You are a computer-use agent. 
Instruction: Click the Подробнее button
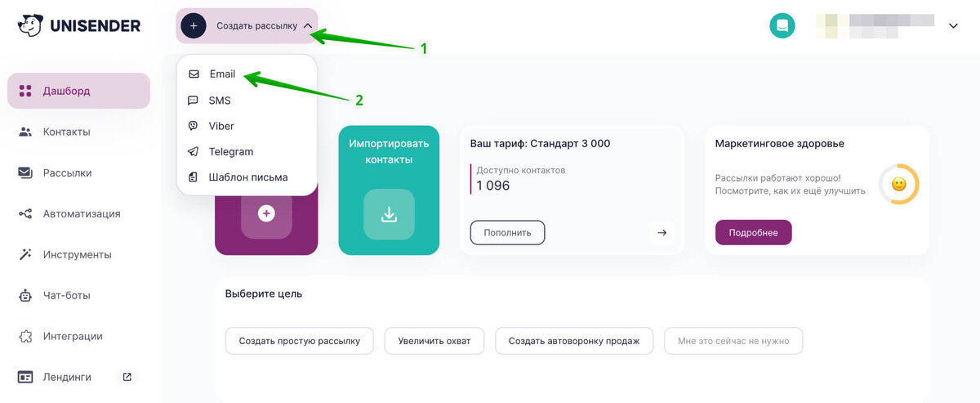[753, 232]
